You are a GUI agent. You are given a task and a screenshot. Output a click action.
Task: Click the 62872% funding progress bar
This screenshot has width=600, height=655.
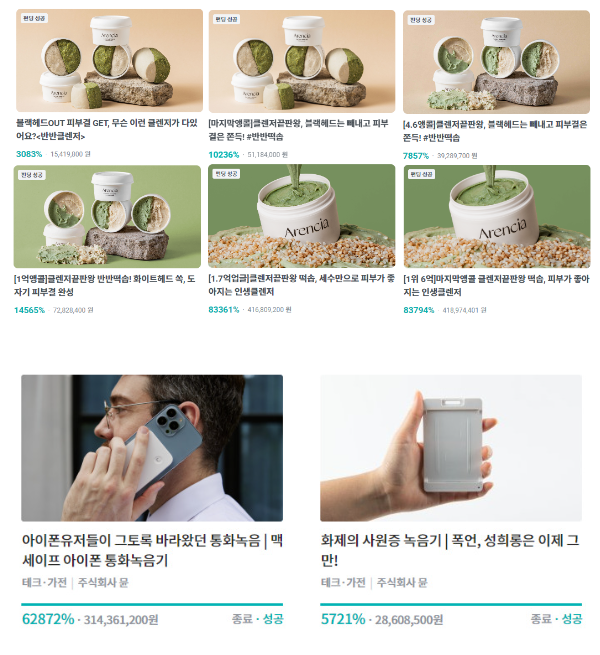point(152,604)
